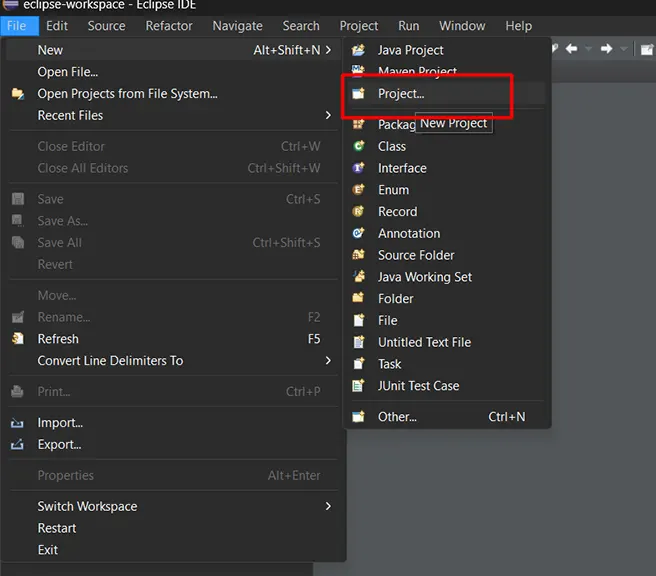Click the Interface creation icon
656x576 pixels.
(359, 168)
